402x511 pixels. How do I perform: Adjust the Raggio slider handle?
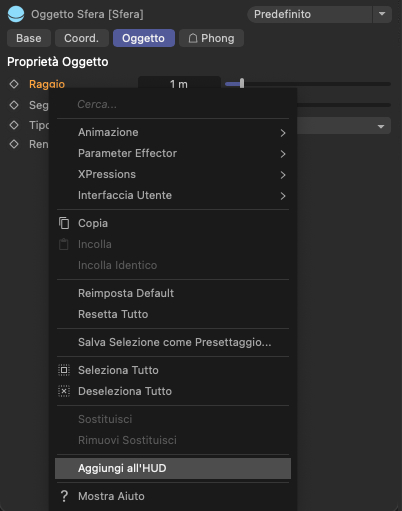(242, 83)
